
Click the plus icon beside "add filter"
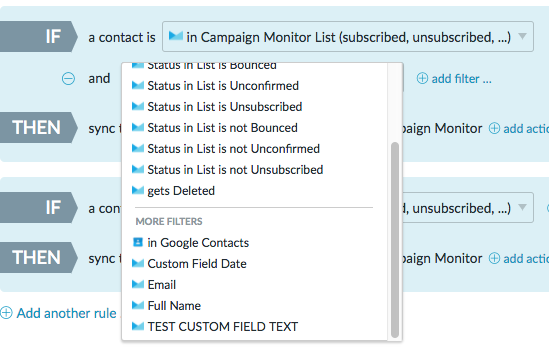coord(422,78)
